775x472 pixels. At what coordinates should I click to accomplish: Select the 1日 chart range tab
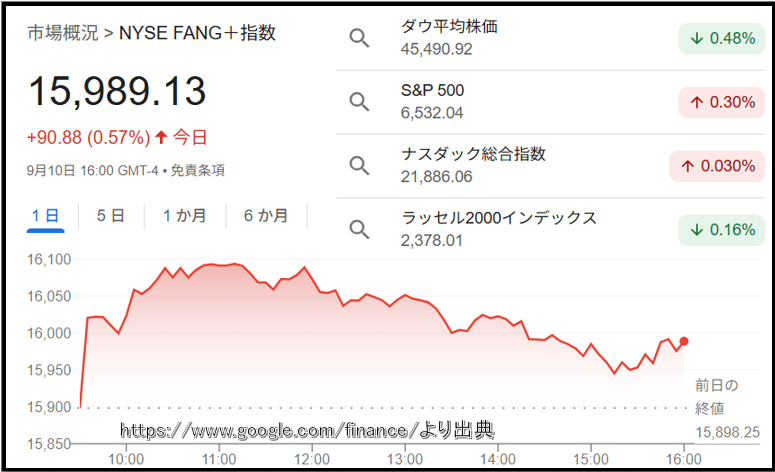click(x=45, y=216)
